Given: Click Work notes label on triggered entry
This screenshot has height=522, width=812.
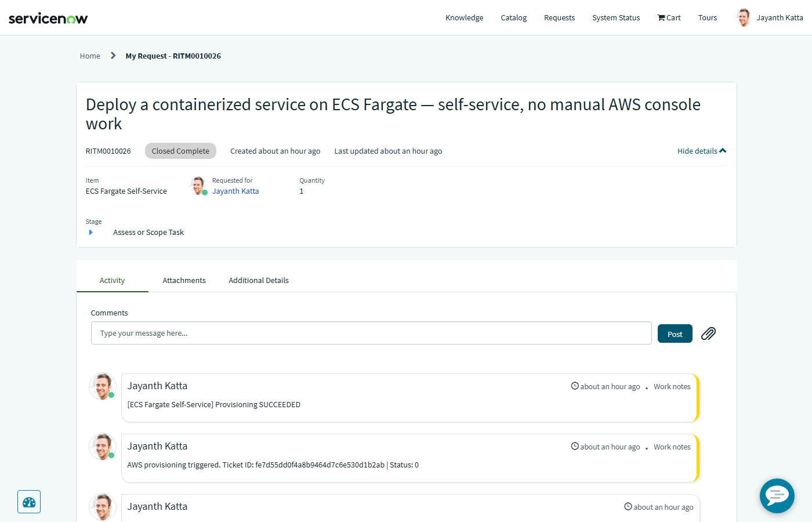Looking at the screenshot, I should click(672, 447).
